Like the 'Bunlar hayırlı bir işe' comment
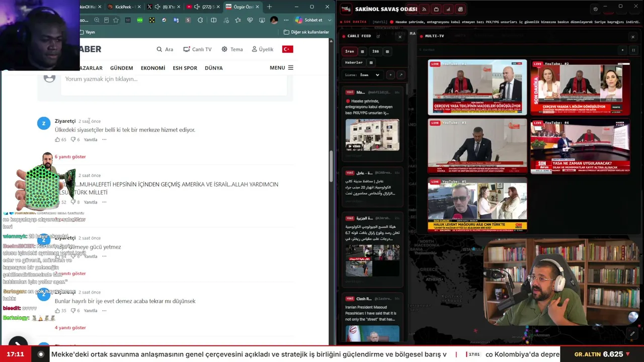The width and height of the screenshot is (644, 362). (x=57, y=311)
